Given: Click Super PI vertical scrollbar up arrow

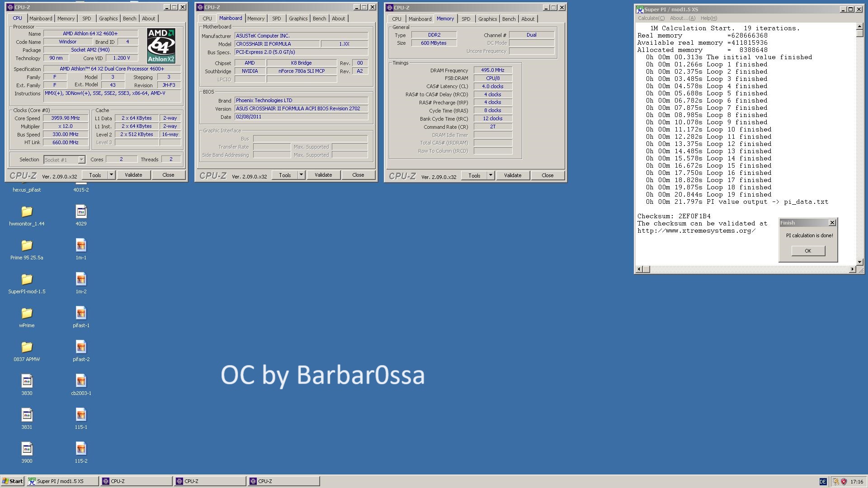Looking at the screenshot, I should click(x=860, y=27).
